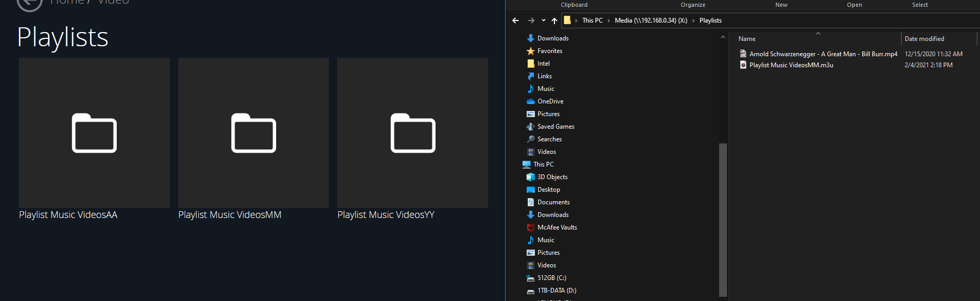
Task: Select Playlist Music VideosMM.m3u file
Action: point(791,65)
